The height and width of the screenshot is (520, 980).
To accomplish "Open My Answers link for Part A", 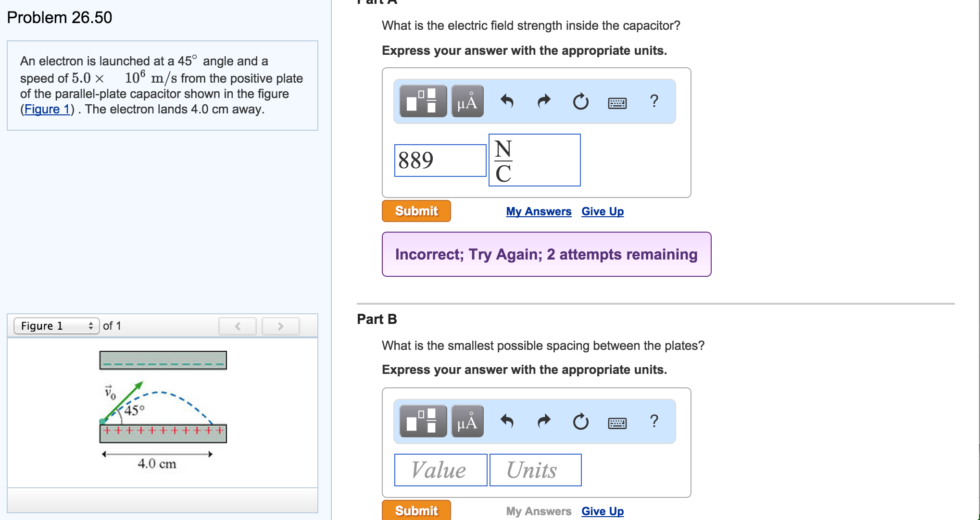I will coord(539,211).
